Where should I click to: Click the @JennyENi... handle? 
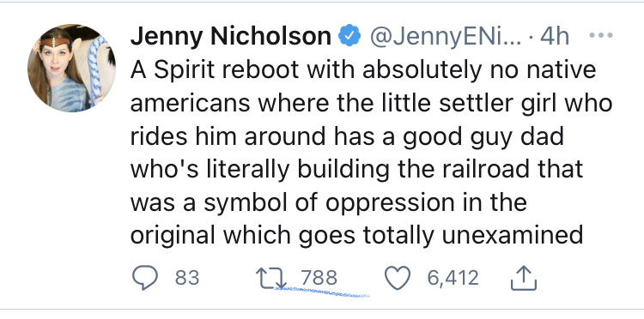pyautogui.click(x=446, y=37)
